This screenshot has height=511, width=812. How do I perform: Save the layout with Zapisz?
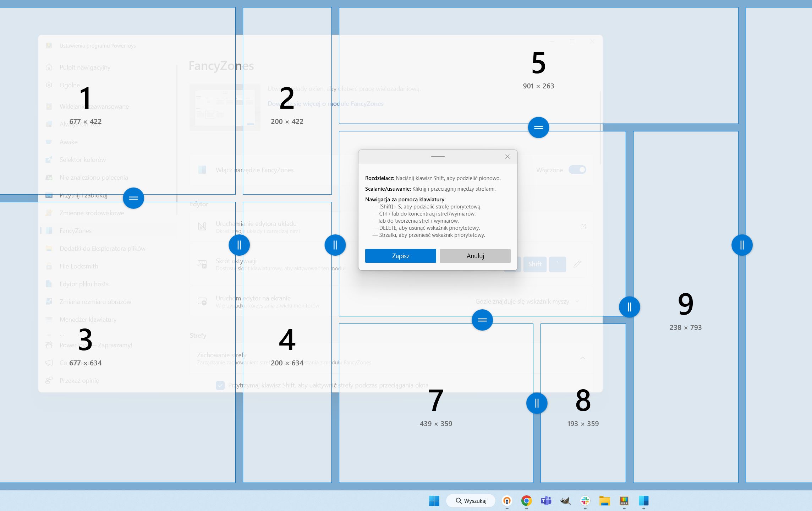400,256
